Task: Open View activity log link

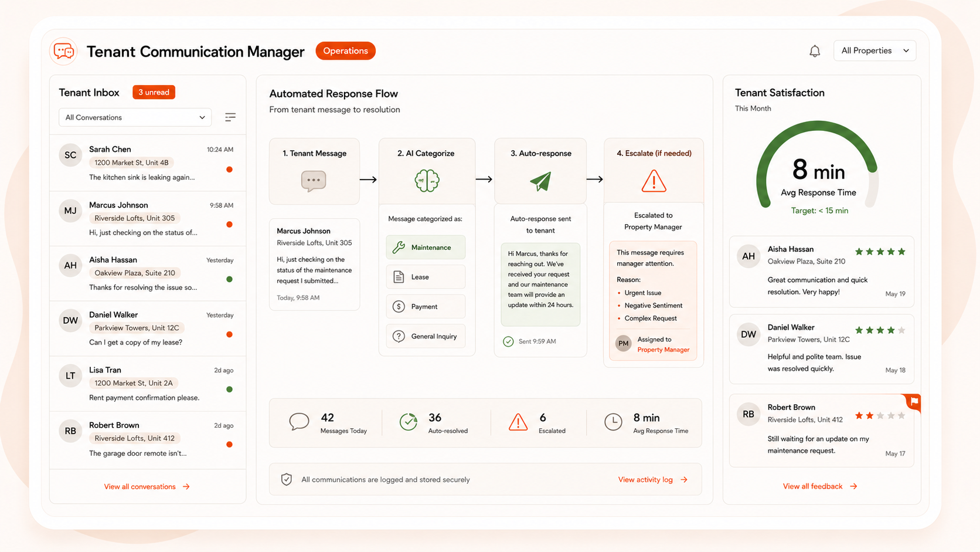Action: [653, 480]
